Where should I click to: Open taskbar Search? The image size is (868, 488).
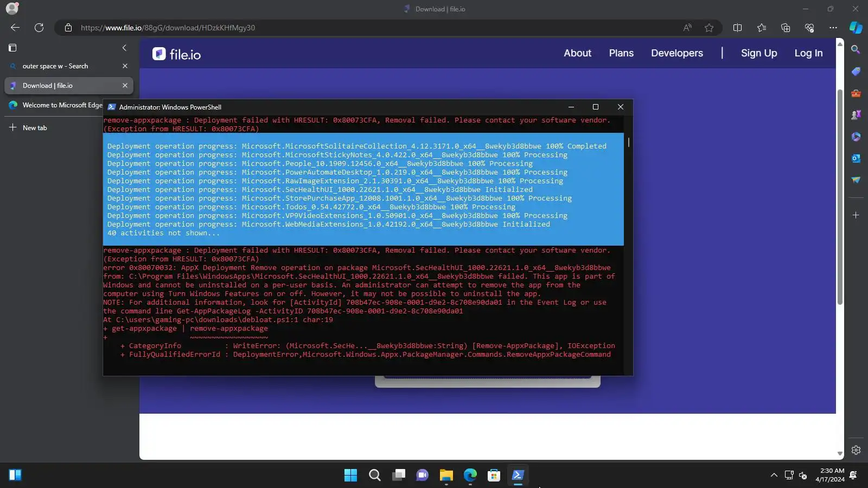point(374,476)
